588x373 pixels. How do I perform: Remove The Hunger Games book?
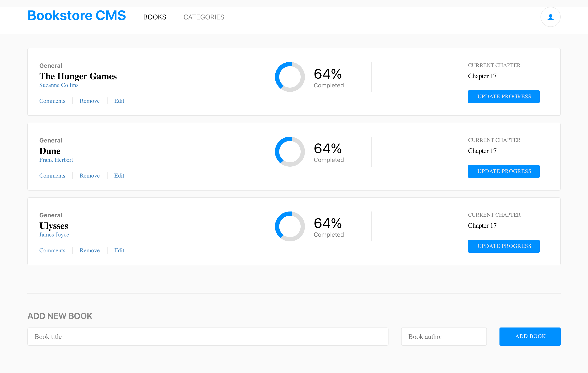point(90,101)
